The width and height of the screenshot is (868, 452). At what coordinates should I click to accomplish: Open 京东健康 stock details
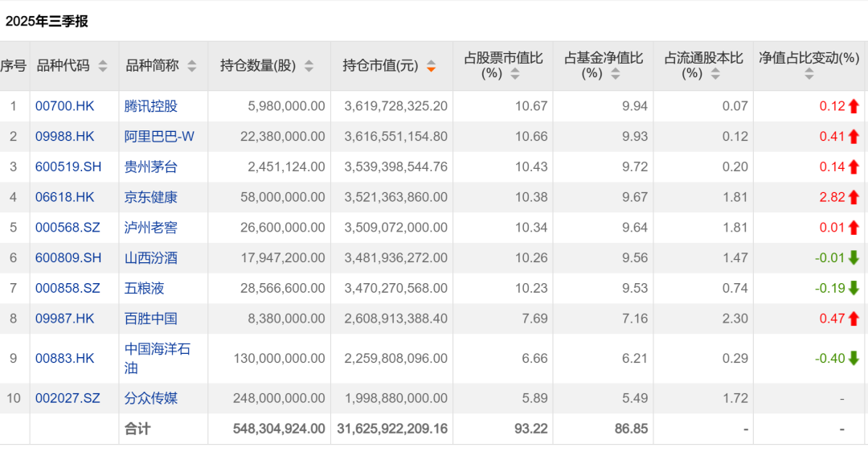coord(151,197)
